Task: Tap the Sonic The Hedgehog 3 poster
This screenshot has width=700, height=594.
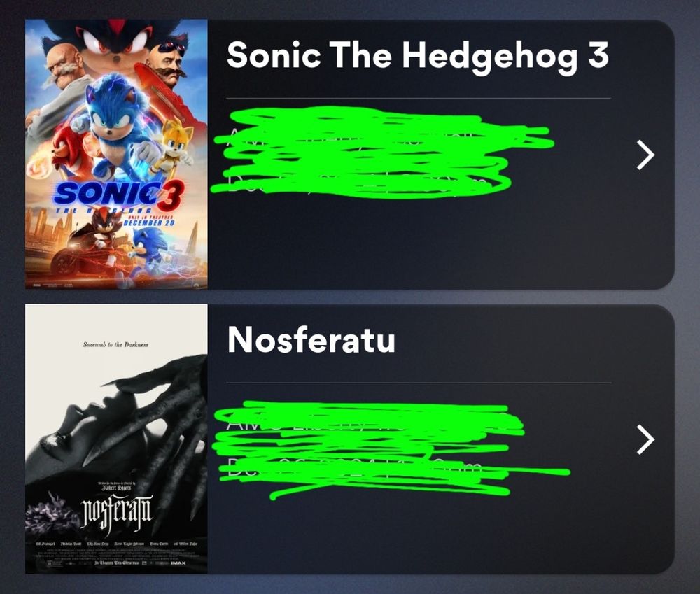Action: point(116,154)
